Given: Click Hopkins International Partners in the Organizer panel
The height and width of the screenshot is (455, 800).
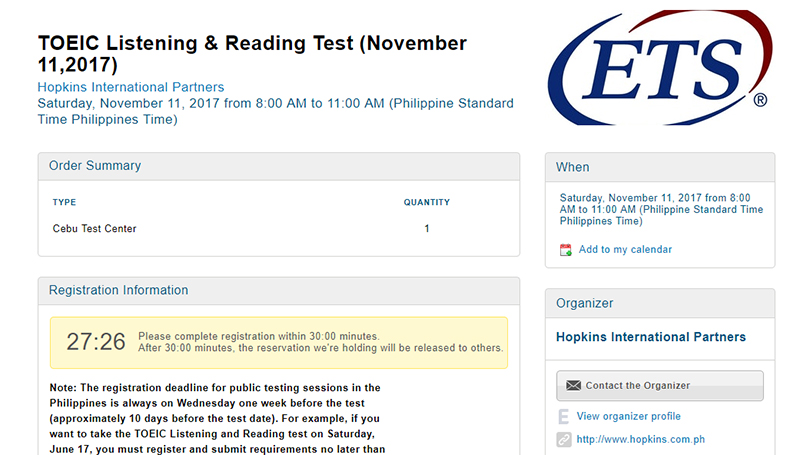Looking at the screenshot, I should [x=651, y=337].
